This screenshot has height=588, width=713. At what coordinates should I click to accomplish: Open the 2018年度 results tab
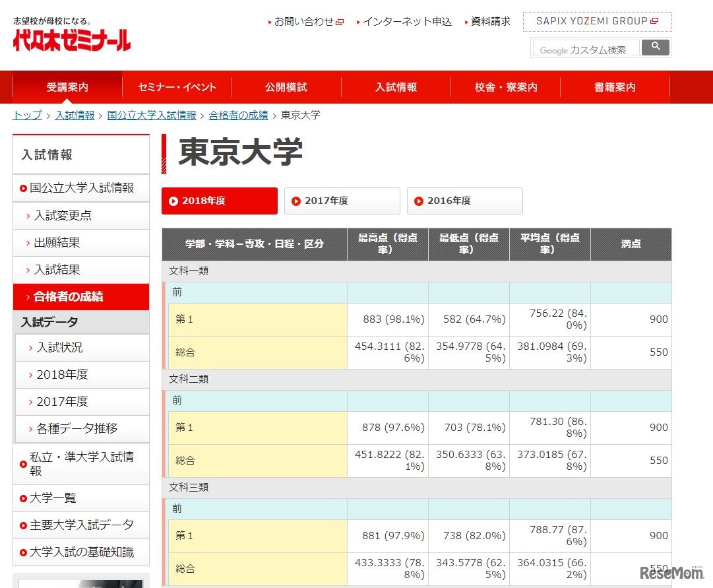[x=219, y=201]
